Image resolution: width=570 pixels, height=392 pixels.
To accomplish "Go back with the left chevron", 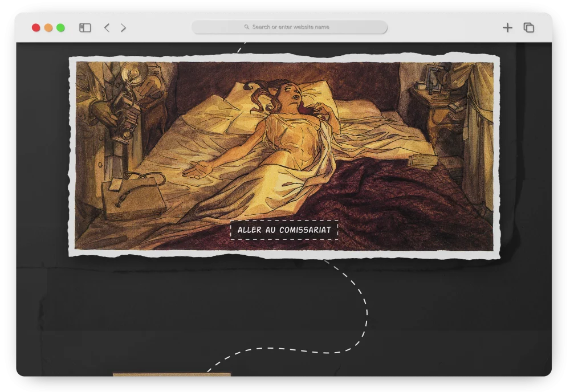I will (107, 27).
